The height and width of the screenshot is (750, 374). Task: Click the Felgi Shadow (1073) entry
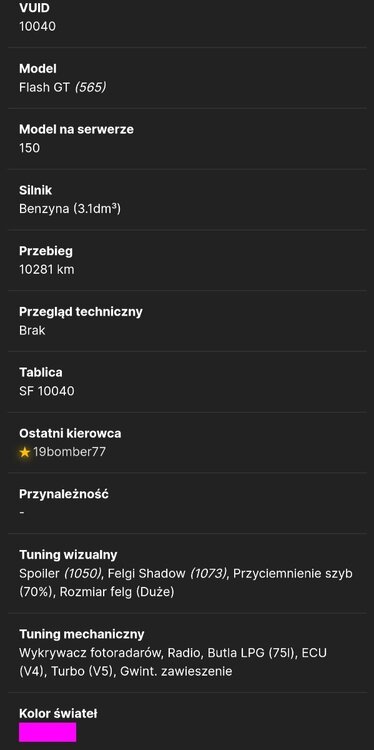[x=167, y=573]
